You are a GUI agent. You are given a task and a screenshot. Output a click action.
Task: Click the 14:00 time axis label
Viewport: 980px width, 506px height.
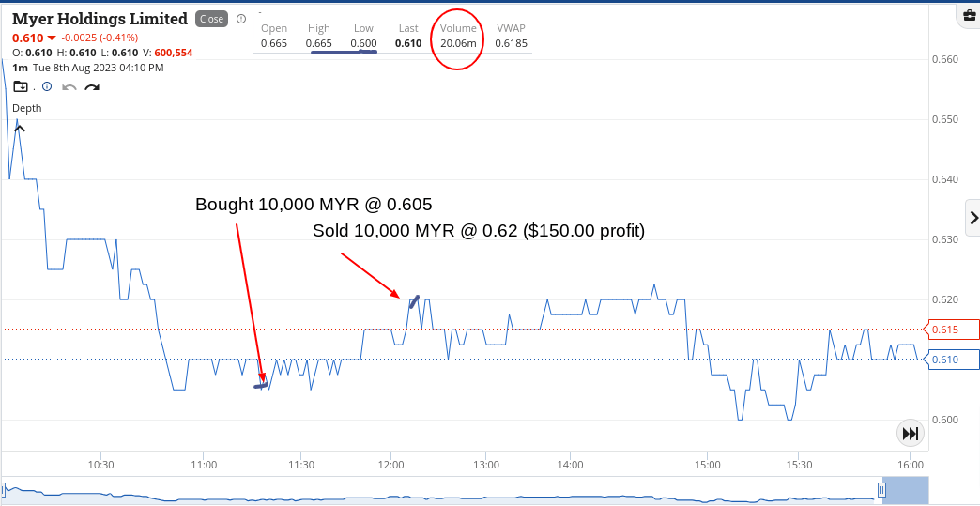click(x=570, y=465)
